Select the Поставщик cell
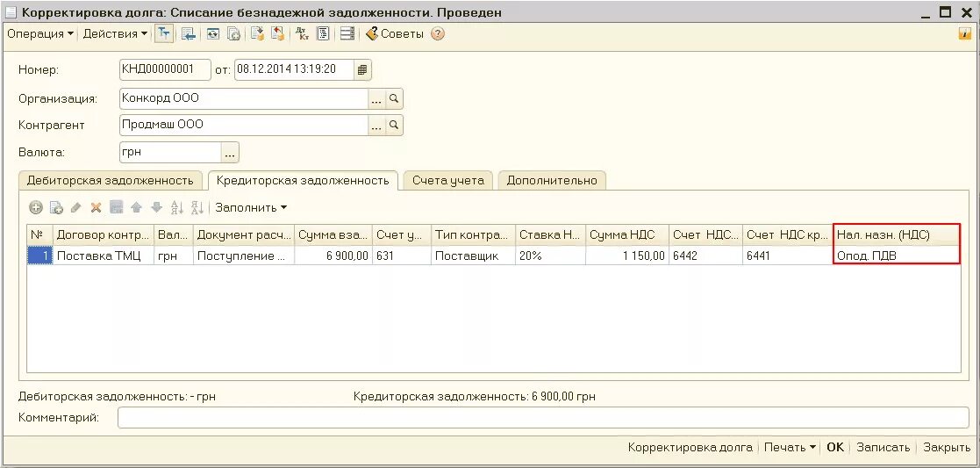 pyautogui.click(x=473, y=256)
